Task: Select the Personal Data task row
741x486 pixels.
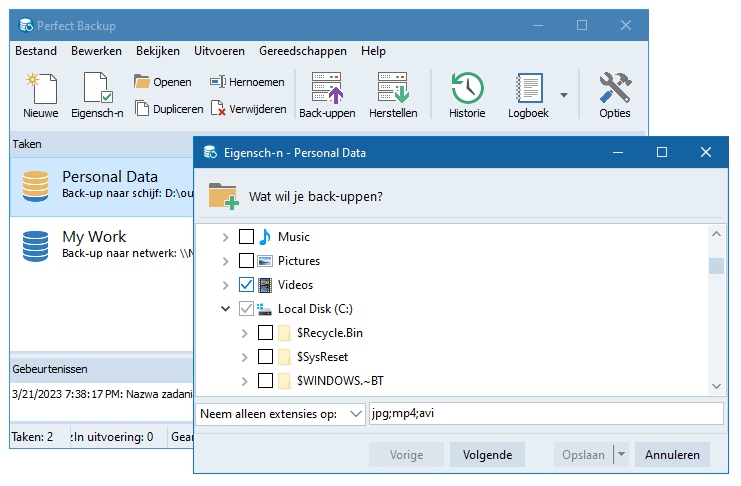Action: tap(102, 187)
